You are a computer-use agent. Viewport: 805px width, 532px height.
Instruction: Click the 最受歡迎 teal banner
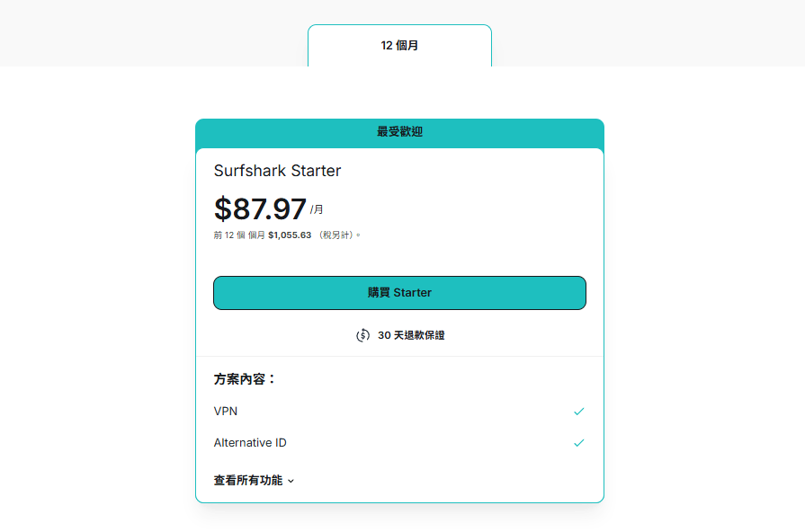coord(399,132)
